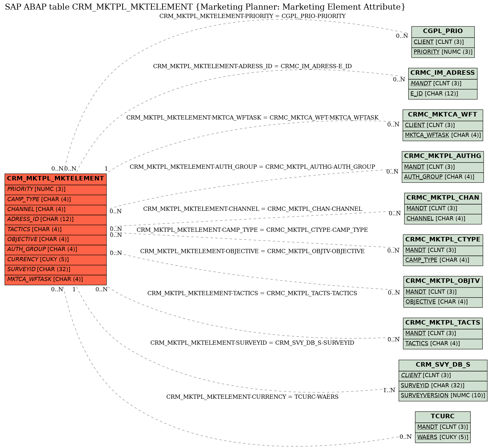The image size is (492, 448).
Task: Click PRIORITY [NUMC (3)] in CGPL_PRIO table
Action: pyautogui.click(x=443, y=52)
